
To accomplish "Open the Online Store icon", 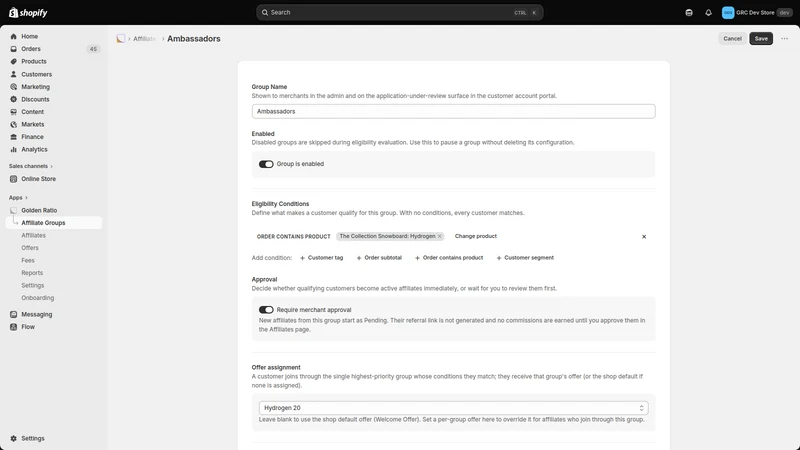I will pyautogui.click(x=13, y=179).
